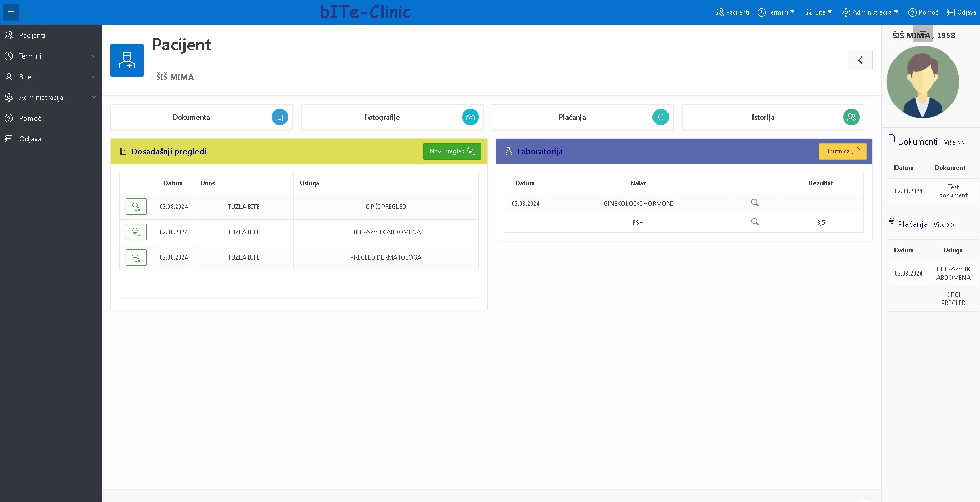Open the Administracija dropdown in top bar
The width and height of the screenshot is (980, 502).
pos(870,12)
